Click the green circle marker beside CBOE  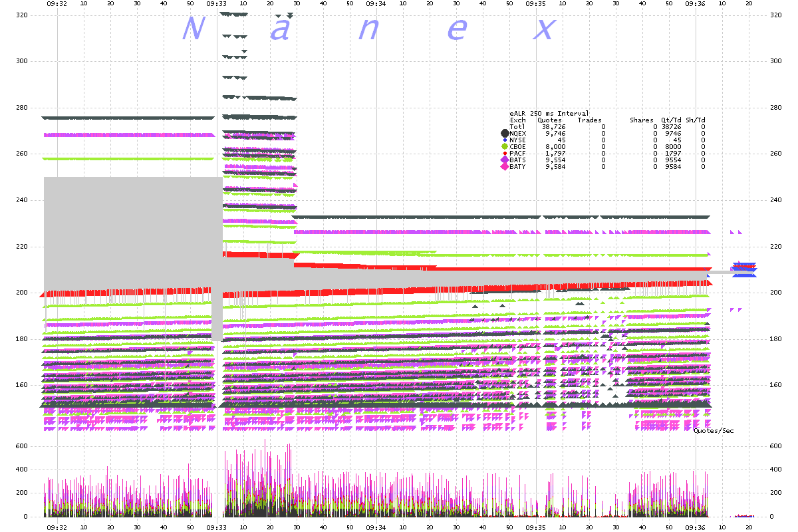505,146
